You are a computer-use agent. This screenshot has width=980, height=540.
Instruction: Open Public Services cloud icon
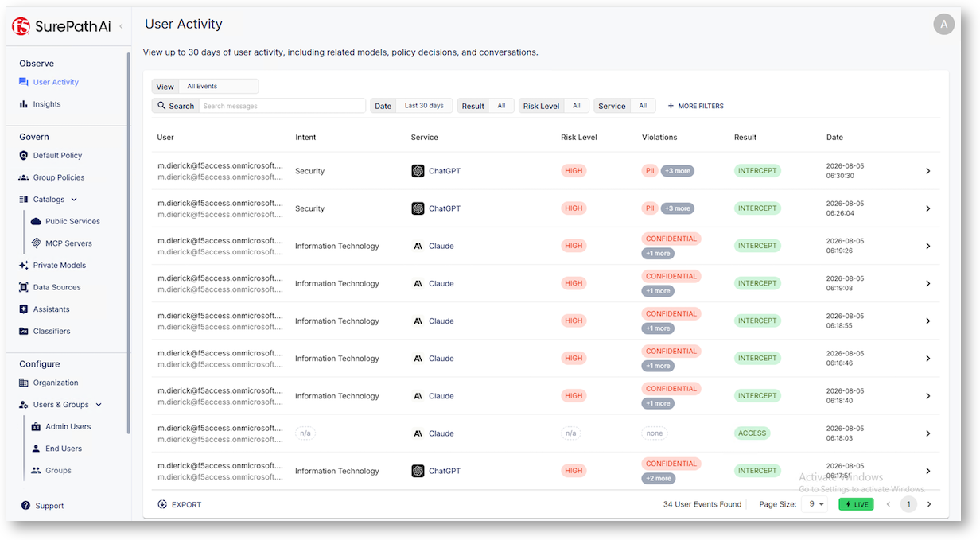pyautogui.click(x=37, y=221)
